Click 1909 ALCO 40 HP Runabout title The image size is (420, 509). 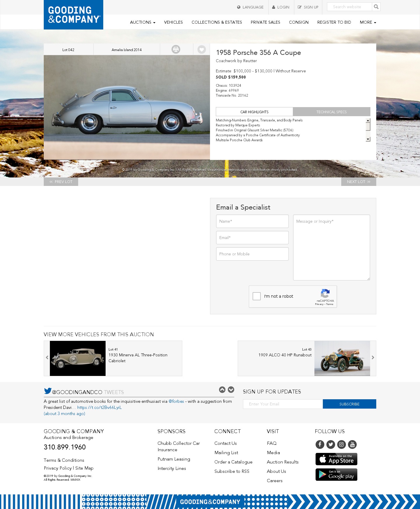(x=285, y=355)
